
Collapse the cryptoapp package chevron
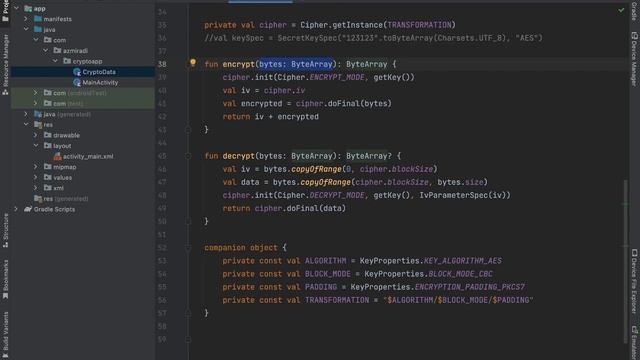[55, 61]
